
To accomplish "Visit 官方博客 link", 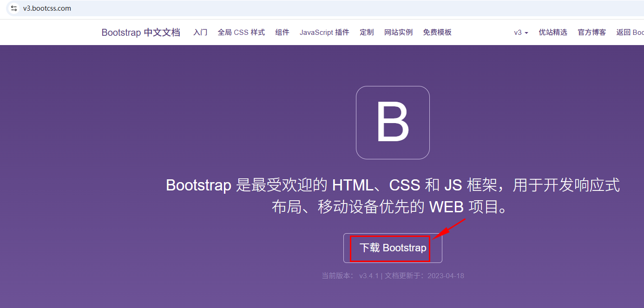I will pyautogui.click(x=592, y=33).
